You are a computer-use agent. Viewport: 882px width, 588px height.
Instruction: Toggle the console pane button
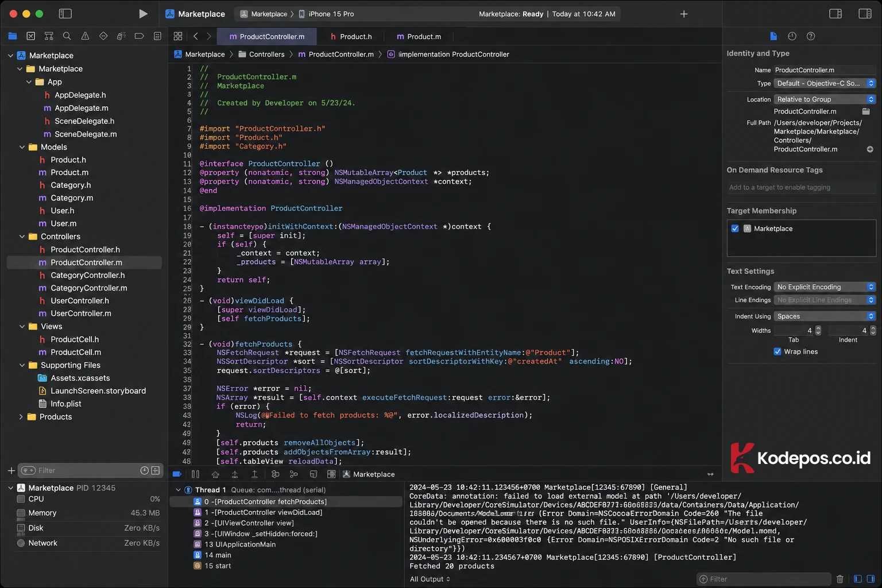tap(871, 579)
